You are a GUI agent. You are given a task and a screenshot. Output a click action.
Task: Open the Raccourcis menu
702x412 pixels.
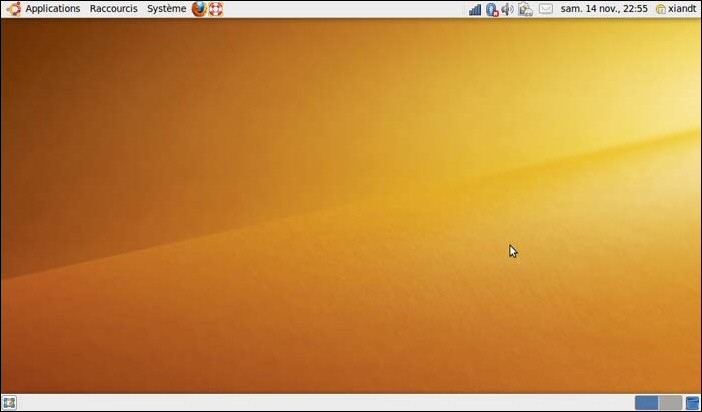[x=113, y=9]
